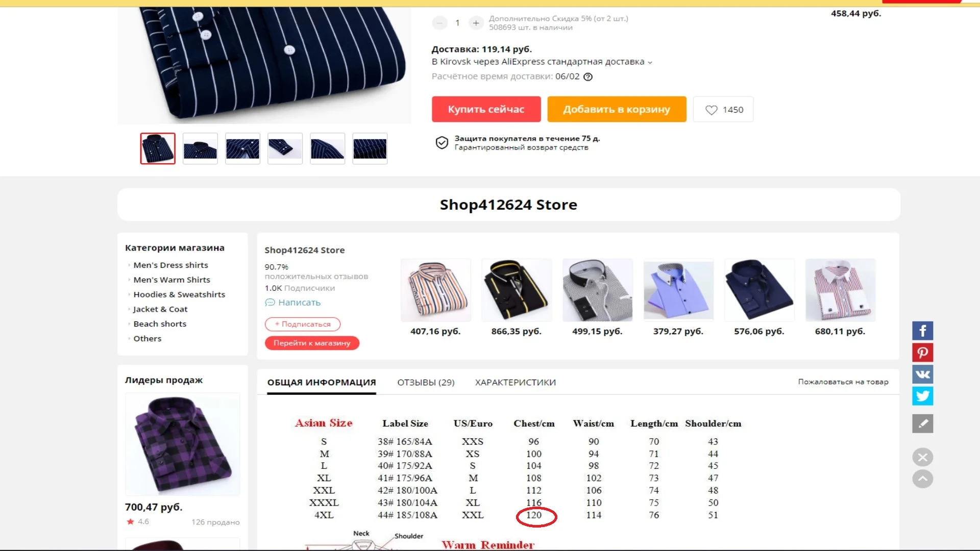Tweet product with Twitter icon
Viewport: 980px width, 551px height.
(922, 396)
